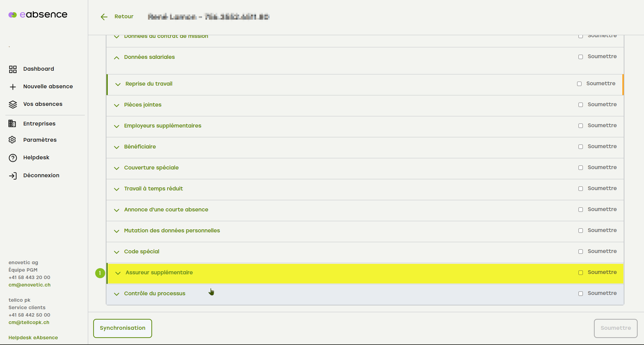Go to Vos absences menu item
The width and height of the screenshot is (644, 345).
click(43, 104)
